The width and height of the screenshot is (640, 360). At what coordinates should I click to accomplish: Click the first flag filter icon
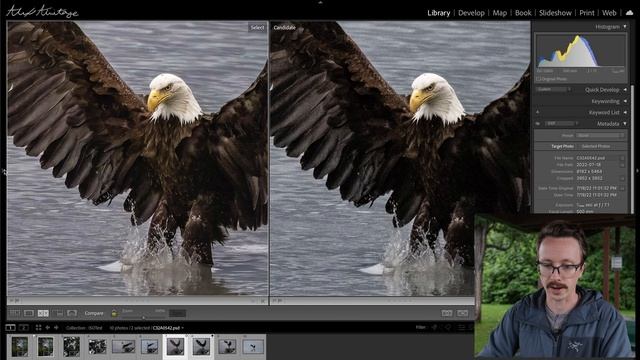pyautogui.click(x=434, y=327)
